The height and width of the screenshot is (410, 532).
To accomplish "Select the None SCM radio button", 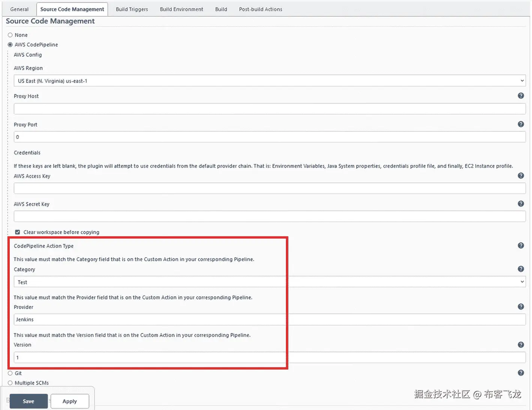I will tap(10, 35).
